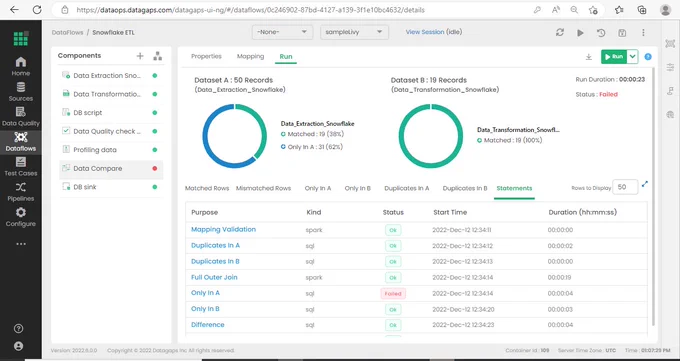
Task: Open the Test Cases section
Action: click(21, 167)
